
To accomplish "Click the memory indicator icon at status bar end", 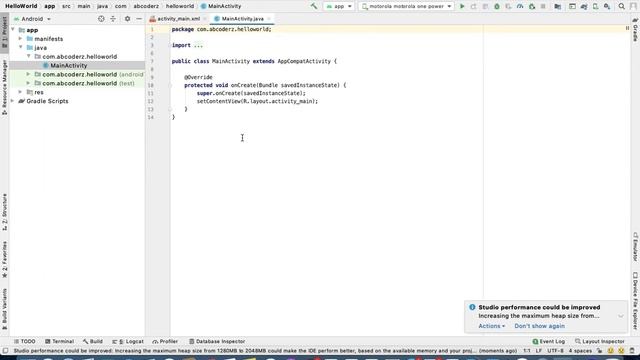I will [x=632, y=351].
